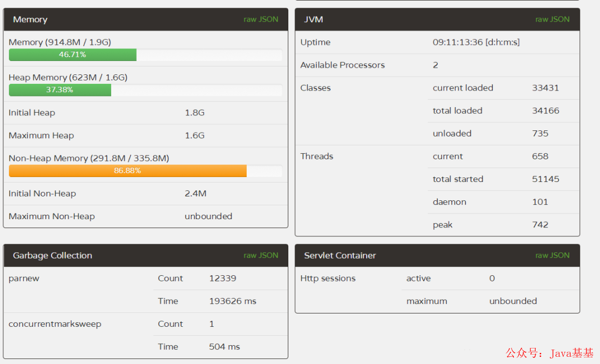
Task: Click parnew time value 193626 ms
Action: click(232, 301)
